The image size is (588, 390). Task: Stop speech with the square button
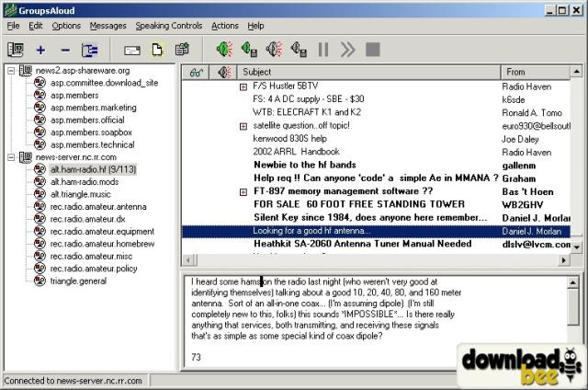pyautogui.click(x=373, y=50)
